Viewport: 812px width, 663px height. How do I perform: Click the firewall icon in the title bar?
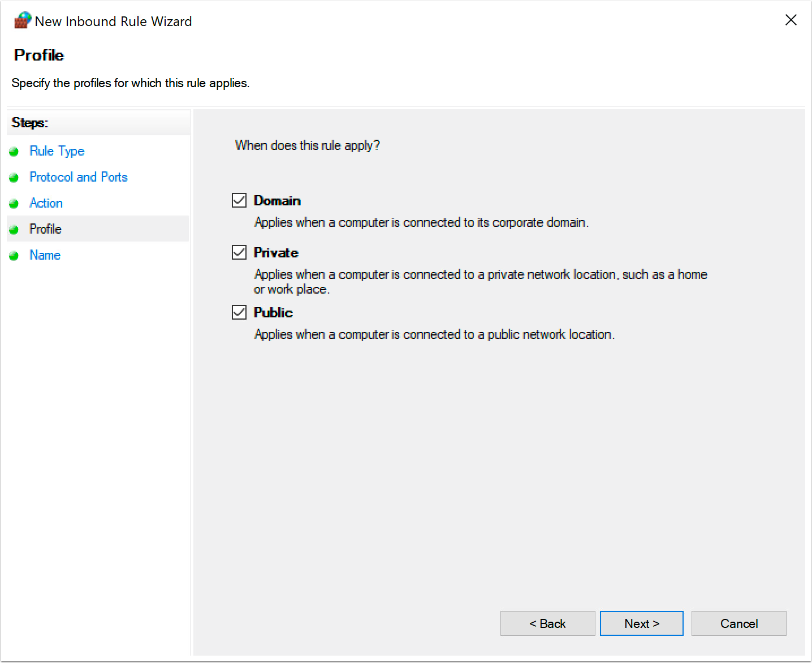[21, 19]
